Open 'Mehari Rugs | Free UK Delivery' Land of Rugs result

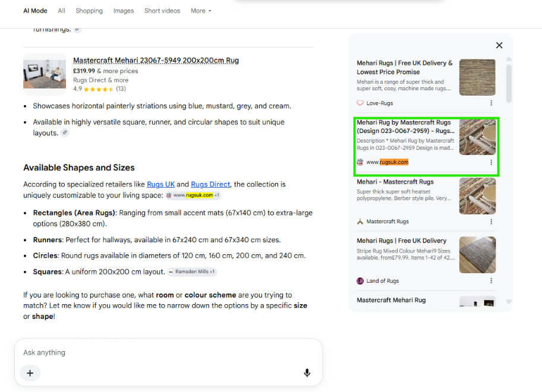point(401,241)
